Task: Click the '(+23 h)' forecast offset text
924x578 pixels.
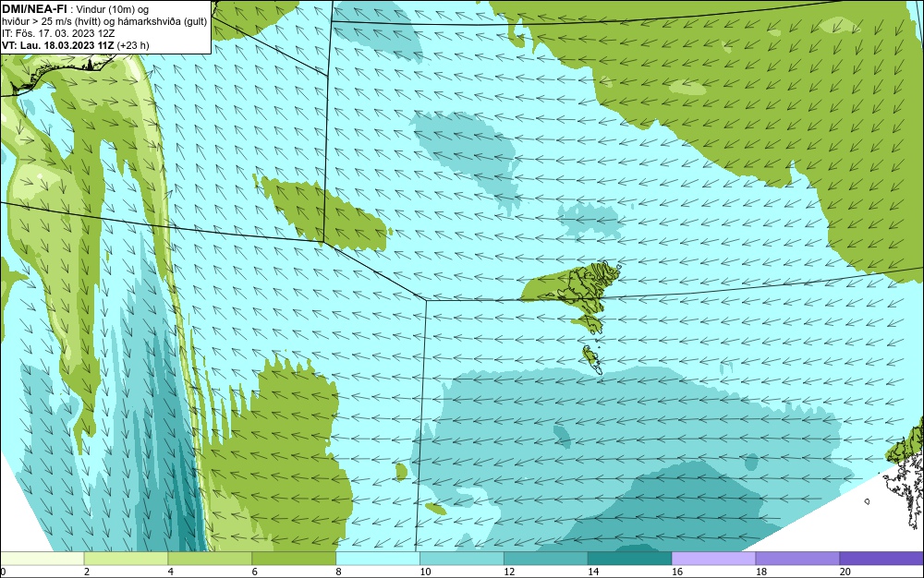Action: click(x=133, y=45)
